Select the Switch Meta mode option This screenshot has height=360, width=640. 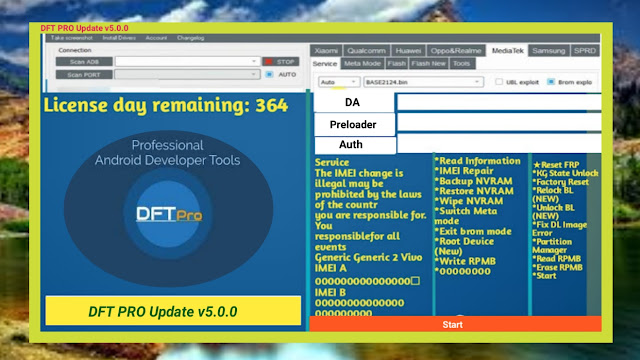point(466,216)
